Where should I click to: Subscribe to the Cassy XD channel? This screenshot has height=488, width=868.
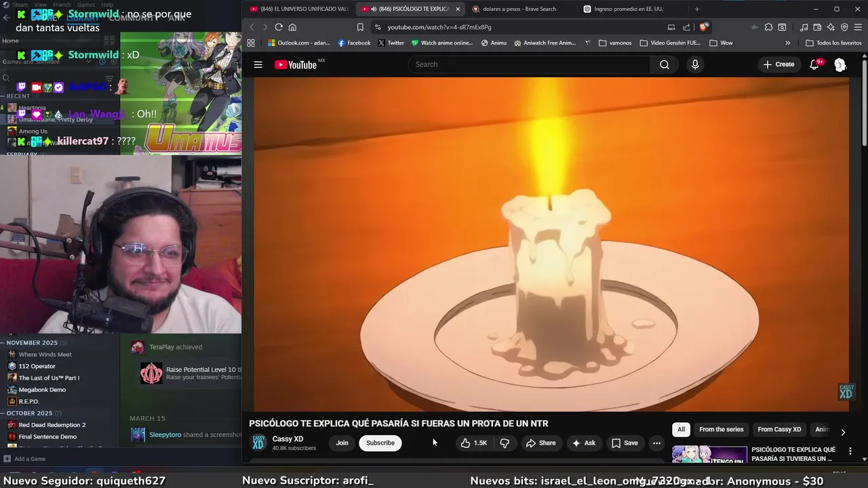point(380,443)
